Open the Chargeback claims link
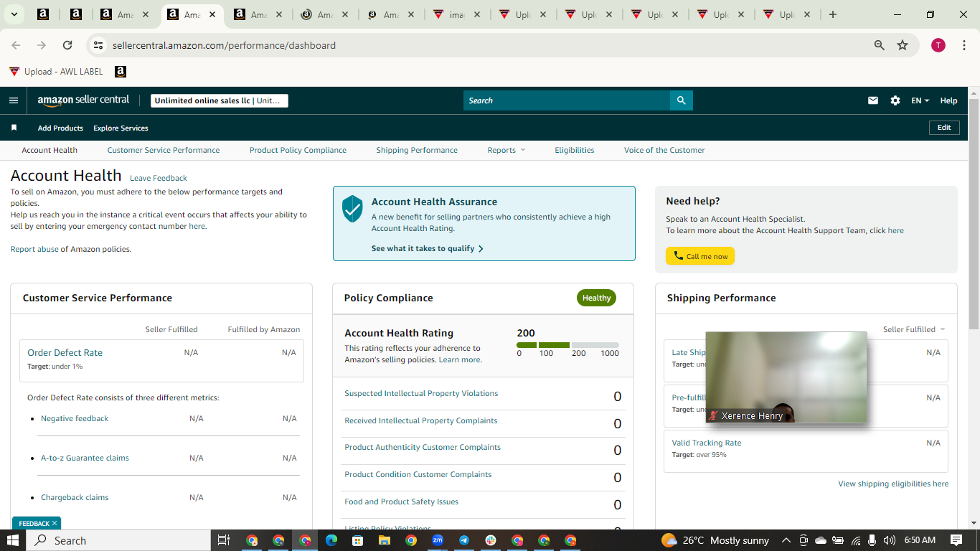The width and height of the screenshot is (980, 551). (75, 497)
